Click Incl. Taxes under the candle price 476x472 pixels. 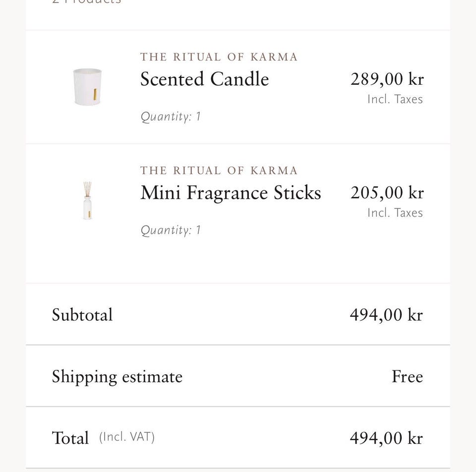395,99
